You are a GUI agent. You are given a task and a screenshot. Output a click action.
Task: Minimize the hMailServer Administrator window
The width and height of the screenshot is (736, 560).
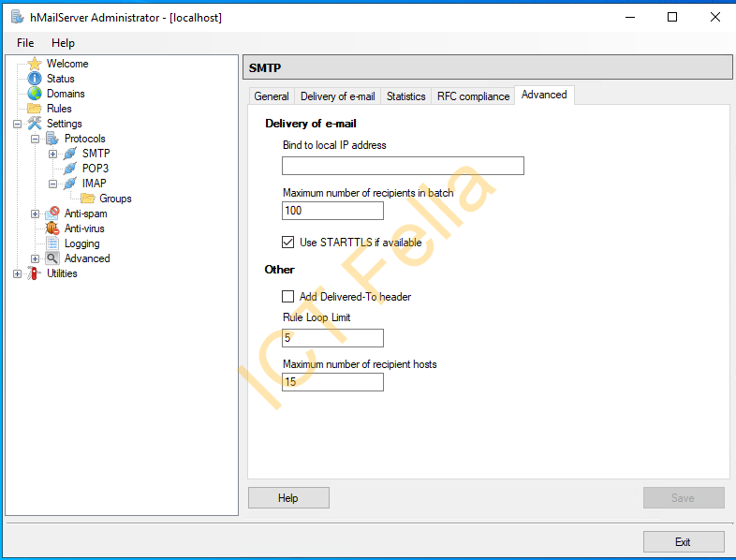(630, 18)
